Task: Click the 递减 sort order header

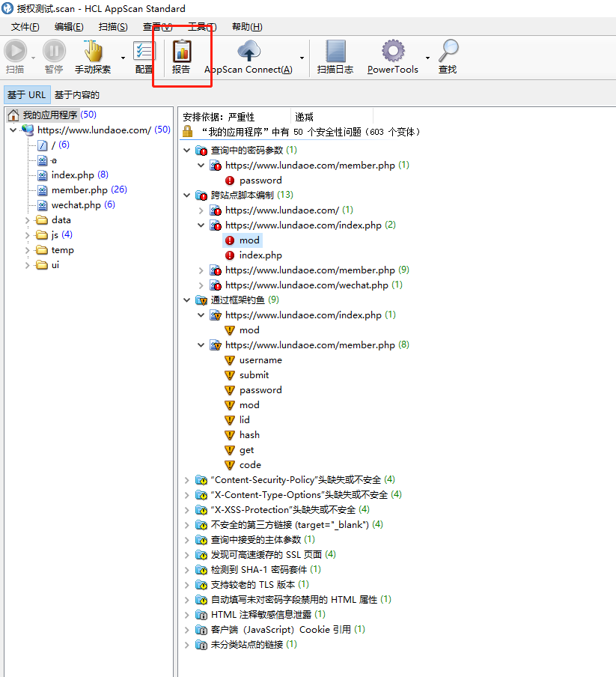Action: (304, 118)
